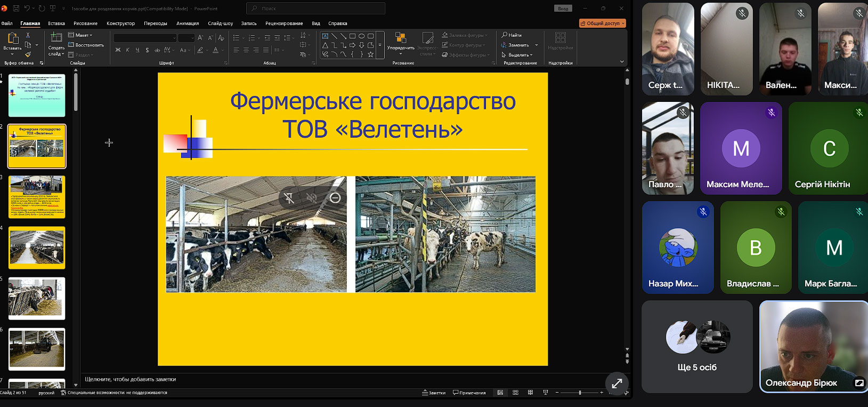Open Slide Sorter view in status bar

tap(515, 393)
